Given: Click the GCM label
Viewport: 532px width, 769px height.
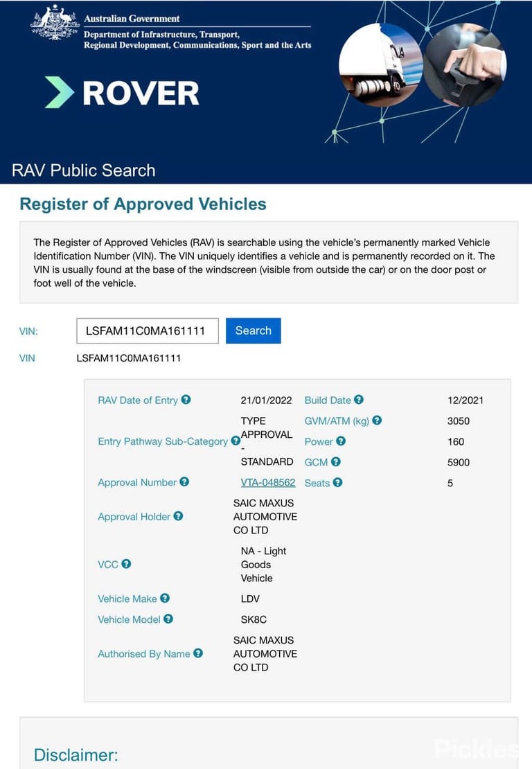Looking at the screenshot, I should (317, 462).
